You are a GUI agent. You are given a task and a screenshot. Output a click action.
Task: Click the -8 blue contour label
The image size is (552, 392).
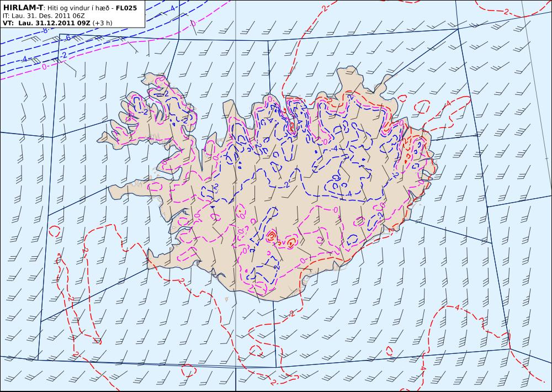click(44, 30)
